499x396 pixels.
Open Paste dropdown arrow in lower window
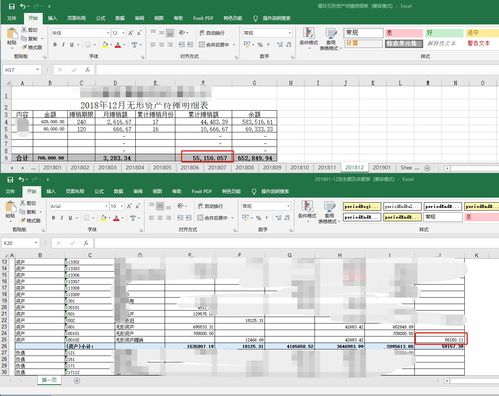11,221
